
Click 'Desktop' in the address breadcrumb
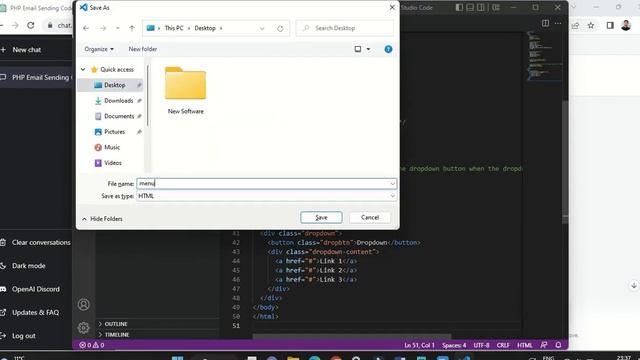point(205,28)
